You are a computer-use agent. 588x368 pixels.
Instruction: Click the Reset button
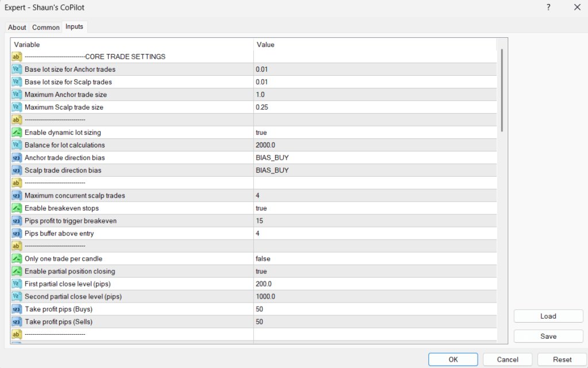click(x=562, y=359)
